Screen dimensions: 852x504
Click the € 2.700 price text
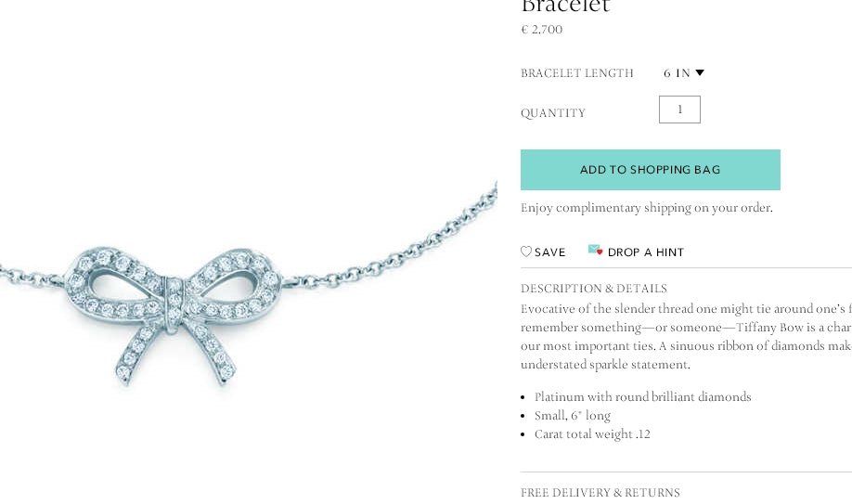coord(542,30)
